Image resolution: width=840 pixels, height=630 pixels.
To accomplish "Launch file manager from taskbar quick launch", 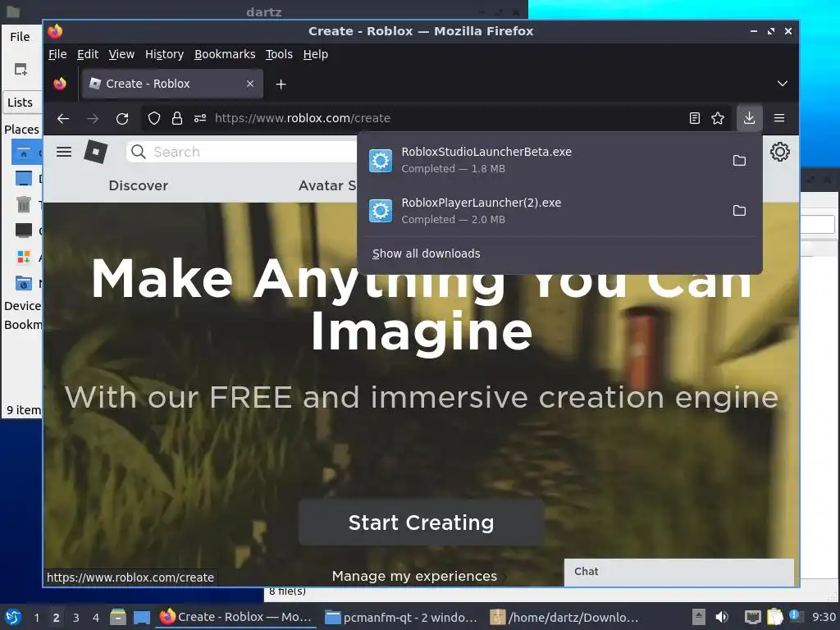I will click(x=118, y=617).
